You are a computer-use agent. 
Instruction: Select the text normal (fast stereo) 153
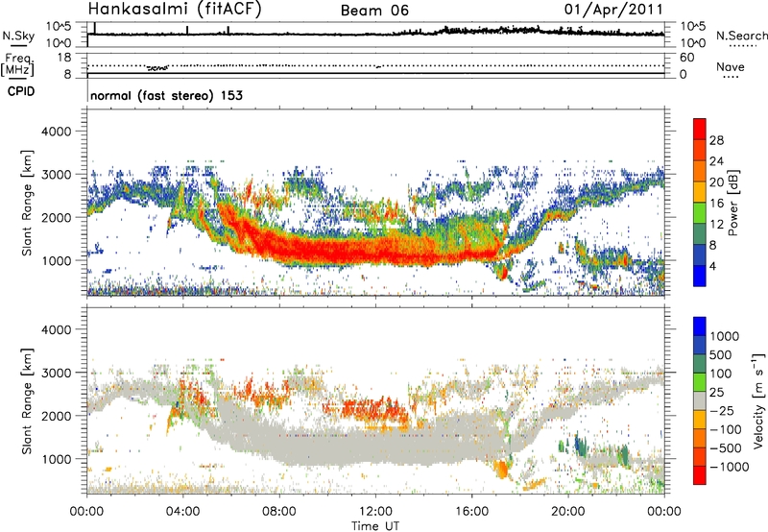(166, 95)
